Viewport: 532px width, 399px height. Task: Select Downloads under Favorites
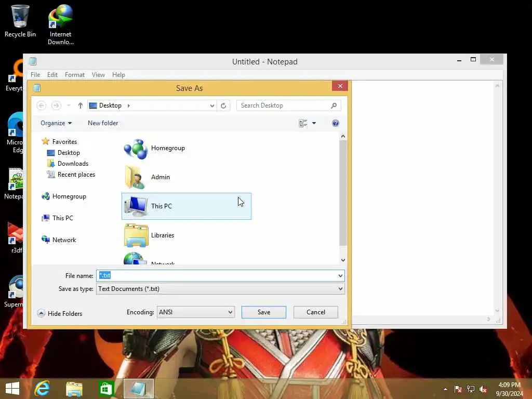pos(68,164)
